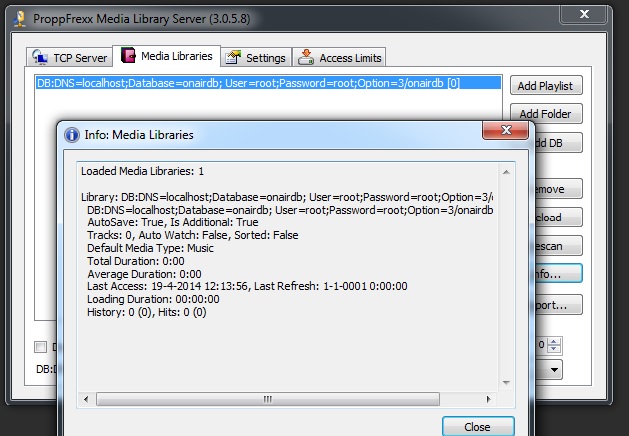
Task: Click the Rescan button in main window
Action: click(558, 246)
